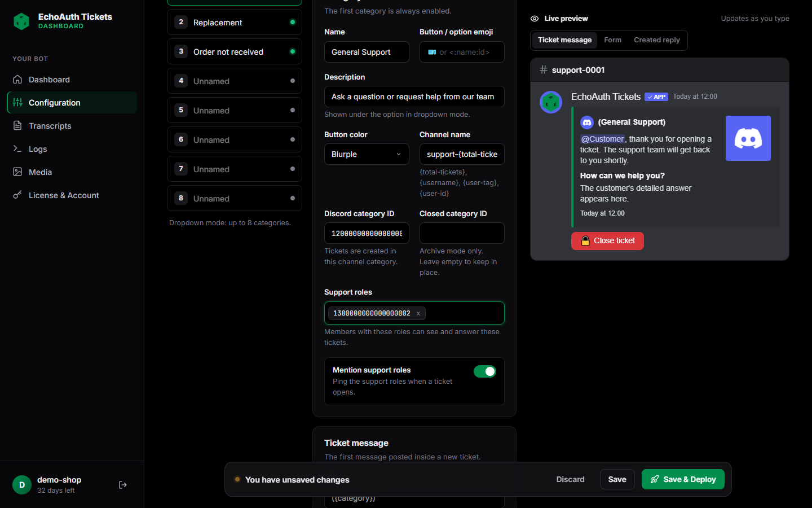Screen dimensions: 812x508
Task: Open Dashboard in the sidebar
Action: point(72,80)
